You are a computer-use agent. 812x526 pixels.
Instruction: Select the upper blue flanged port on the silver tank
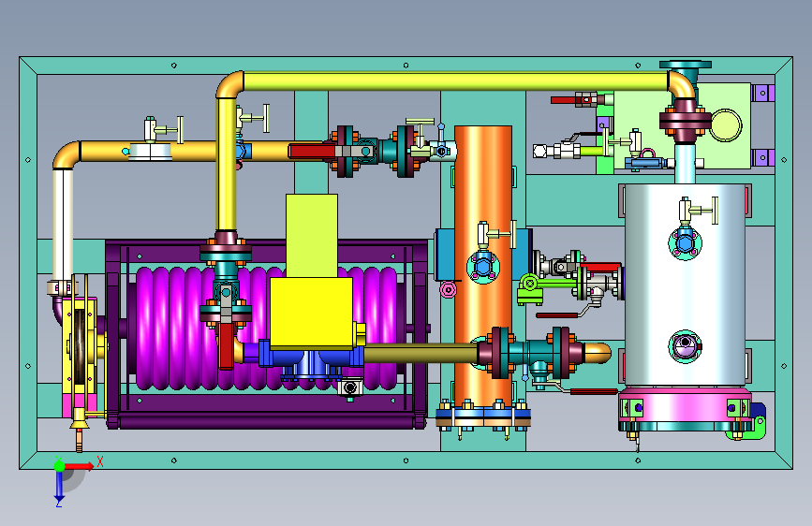tap(686, 244)
